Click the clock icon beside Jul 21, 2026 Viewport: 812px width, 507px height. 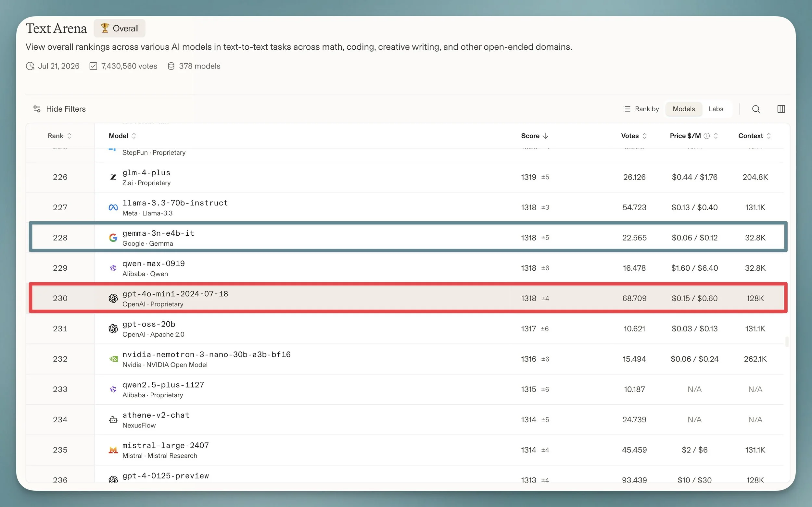pyautogui.click(x=30, y=66)
